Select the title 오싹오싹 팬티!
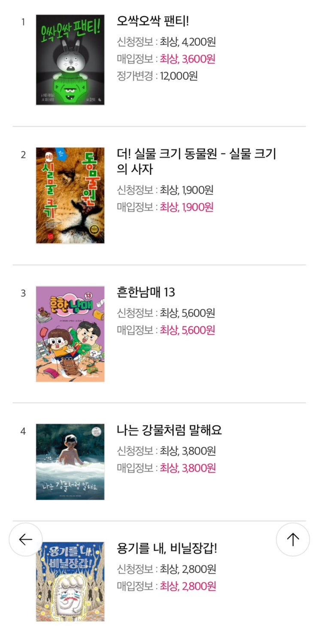The width and height of the screenshot is (319, 644). tap(150, 21)
